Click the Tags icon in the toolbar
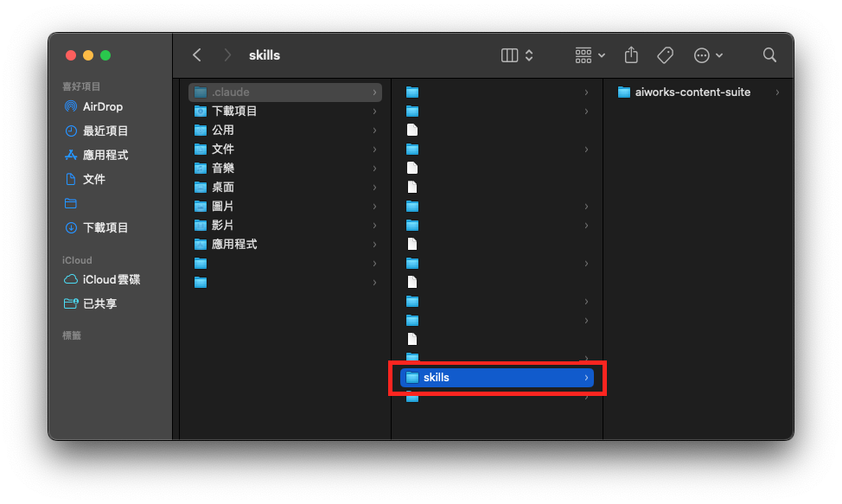 pyautogui.click(x=665, y=54)
